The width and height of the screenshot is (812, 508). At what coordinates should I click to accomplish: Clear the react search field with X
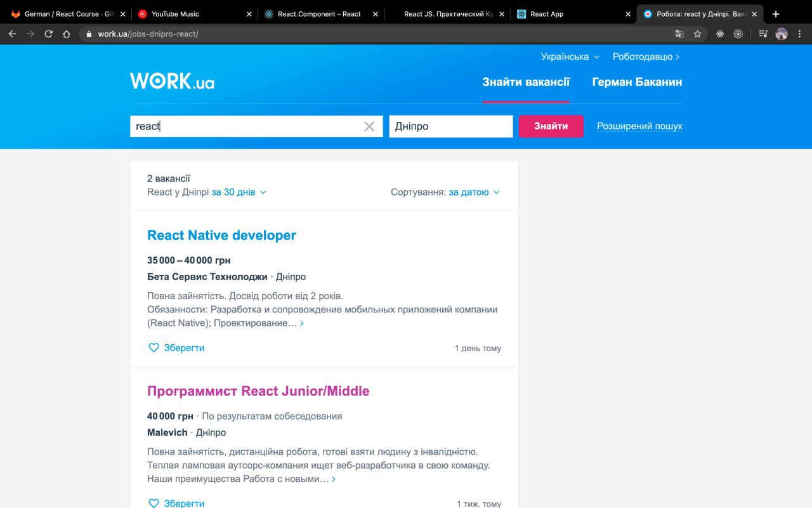369,126
